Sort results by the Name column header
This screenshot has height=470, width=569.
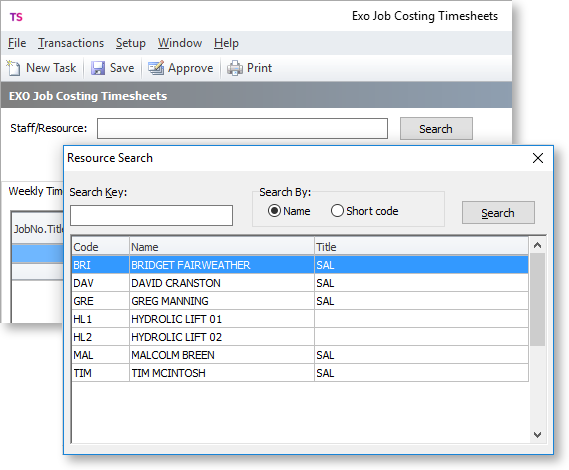point(221,247)
